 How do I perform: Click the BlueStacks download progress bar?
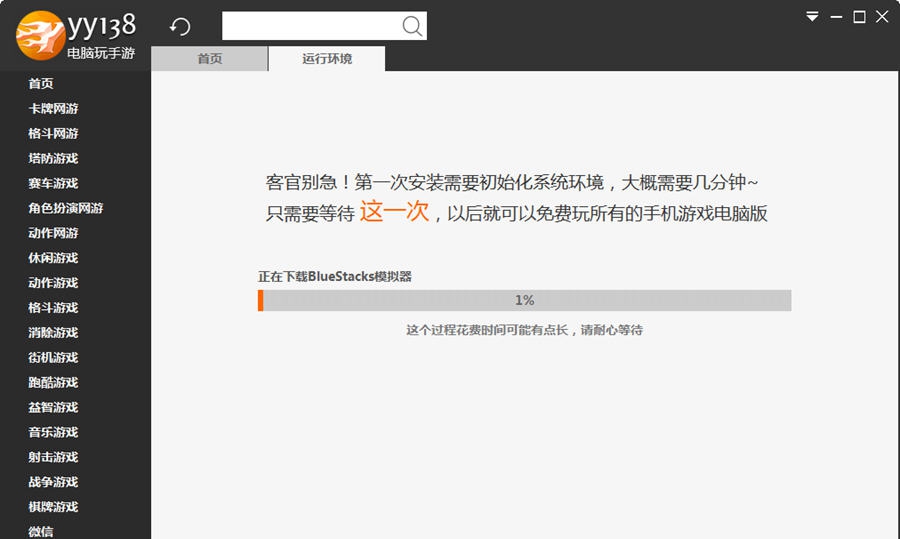point(525,300)
